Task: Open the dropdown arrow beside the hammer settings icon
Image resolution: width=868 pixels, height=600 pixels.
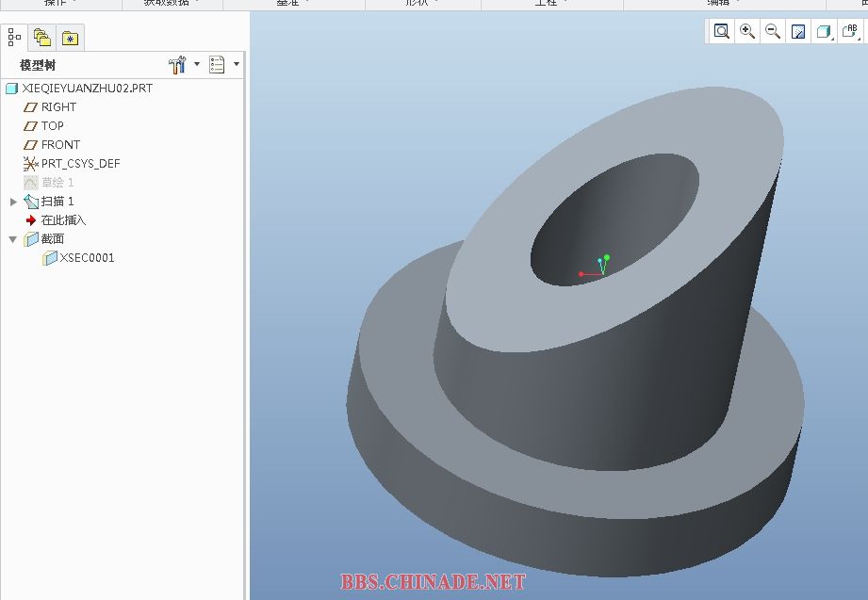Action: 197,64
